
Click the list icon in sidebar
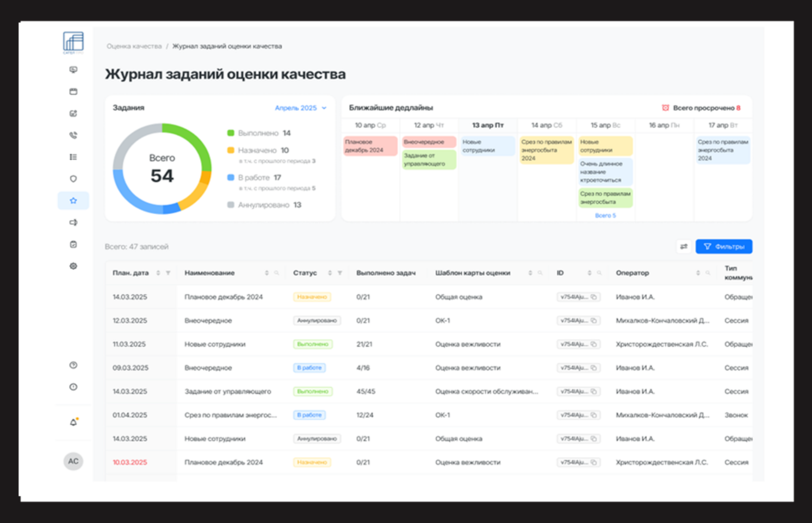pyautogui.click(x=73, y=157)
